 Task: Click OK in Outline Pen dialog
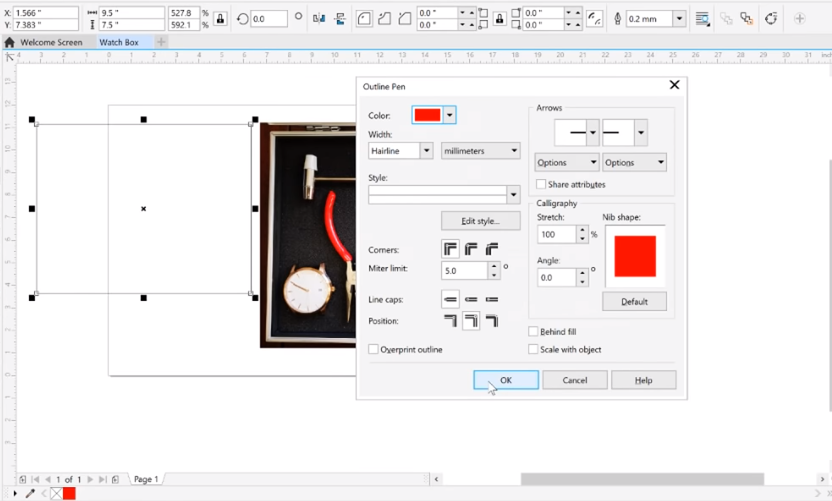(506, 380)
